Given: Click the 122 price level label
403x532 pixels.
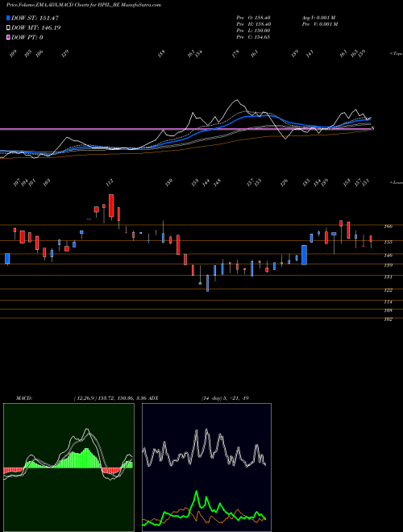Looking at the screenshot, I should click(x=388, y=290).
